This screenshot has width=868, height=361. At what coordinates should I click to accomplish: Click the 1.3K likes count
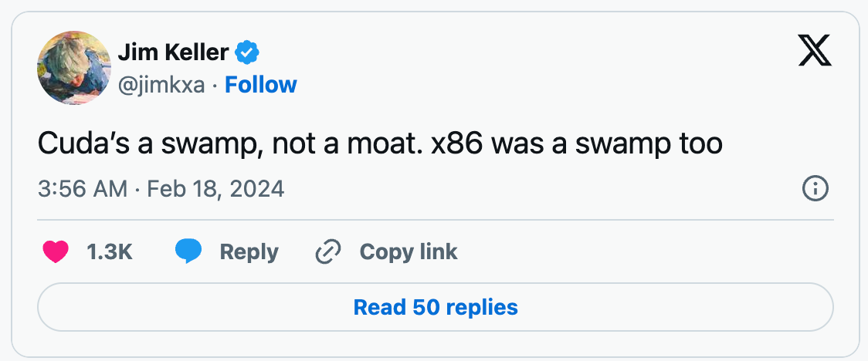(x=109, y=251)
